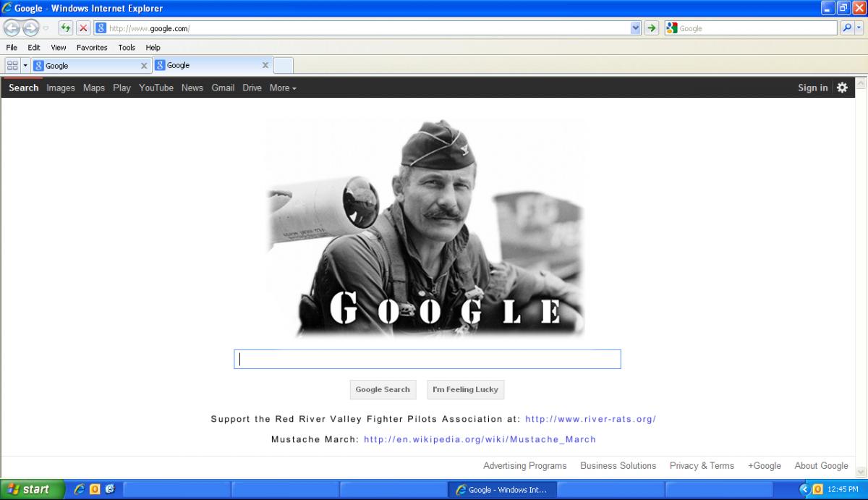Expand the address bar history dropdown
The height and width of the screenshot is (500, 868).
(x=636, y=28)
